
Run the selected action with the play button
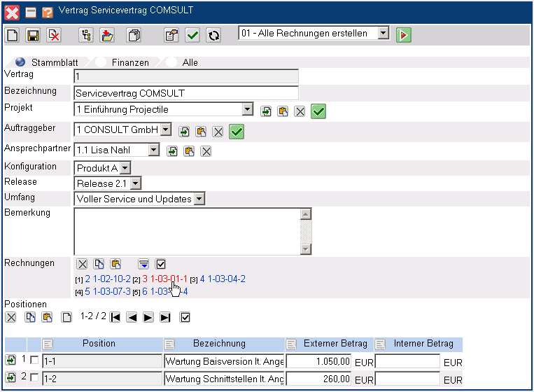point(403,34)
